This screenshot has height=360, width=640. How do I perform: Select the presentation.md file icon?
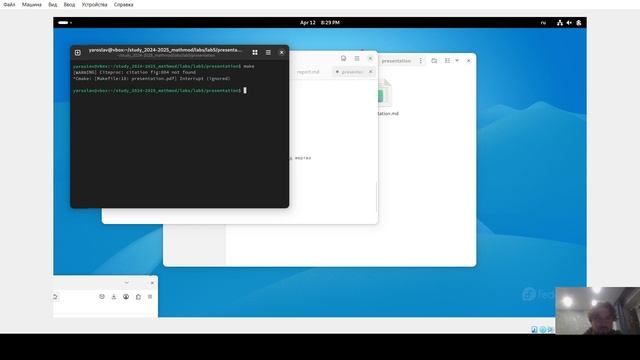pyautogui.click(x=385, y=94)
